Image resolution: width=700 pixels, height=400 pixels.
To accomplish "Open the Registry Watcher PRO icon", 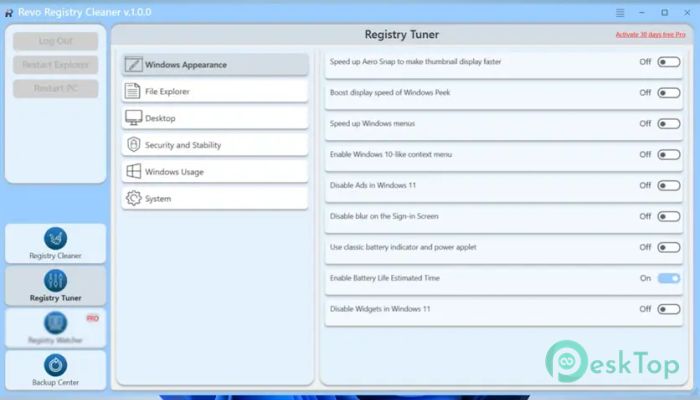I will [x=55, y=322].
